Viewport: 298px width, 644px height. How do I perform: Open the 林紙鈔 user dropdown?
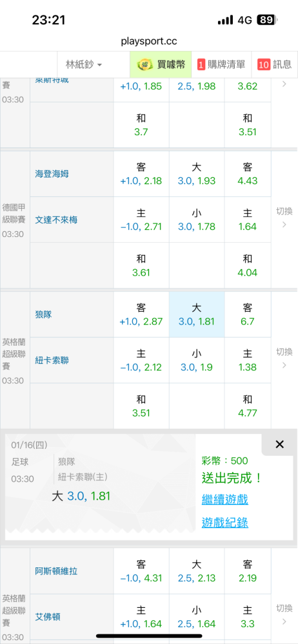click(x=84, y=64)
